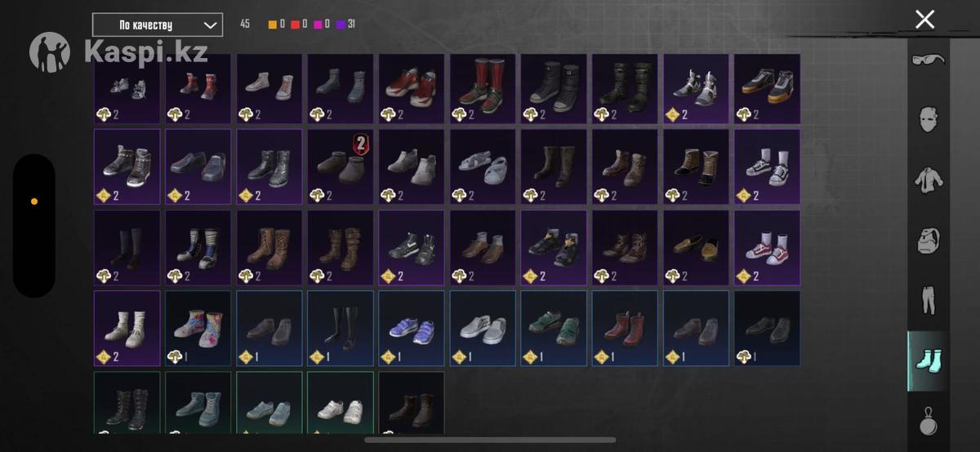Image resolution: width=980 pixels, height=452 pixels.
Task: Open the jacket clothing category
Action: pos(929,179)
